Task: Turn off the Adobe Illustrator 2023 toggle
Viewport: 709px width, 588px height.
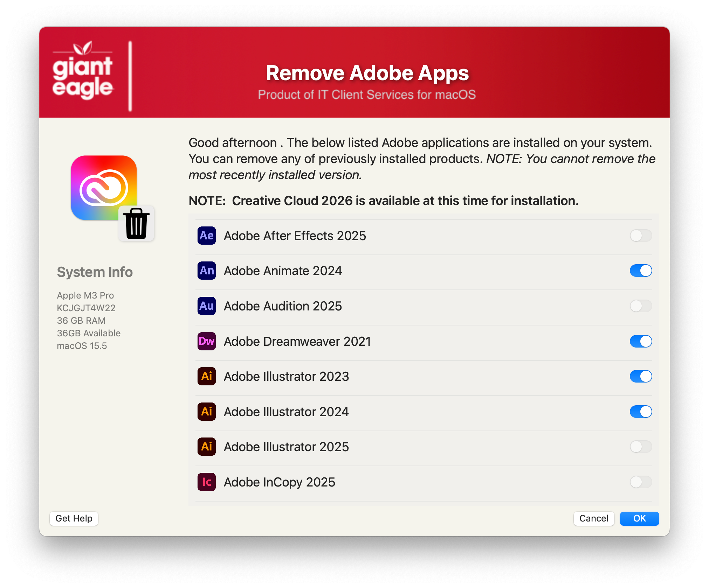Action: [x=641, y=376]
